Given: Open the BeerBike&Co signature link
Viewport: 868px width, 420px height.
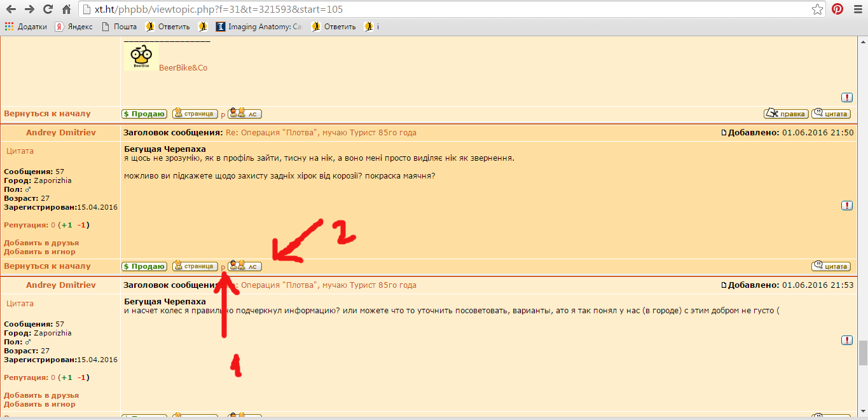Looking at the screenshot, I should tap(183, 68).
